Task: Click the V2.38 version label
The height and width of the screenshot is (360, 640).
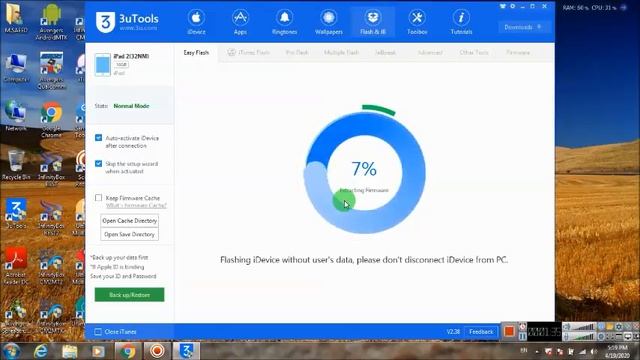Action: pyautogui.click(x=453, y=332)
